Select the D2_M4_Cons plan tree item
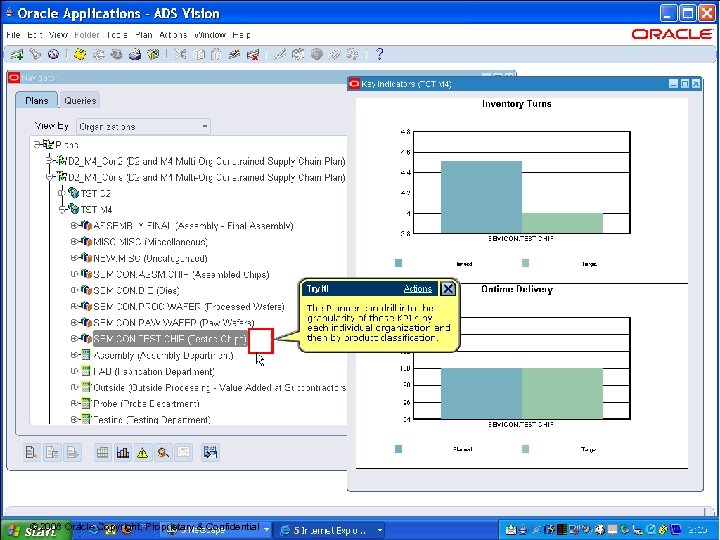The height and width of the screenshot is (540, 720). (x=207, y=177)
